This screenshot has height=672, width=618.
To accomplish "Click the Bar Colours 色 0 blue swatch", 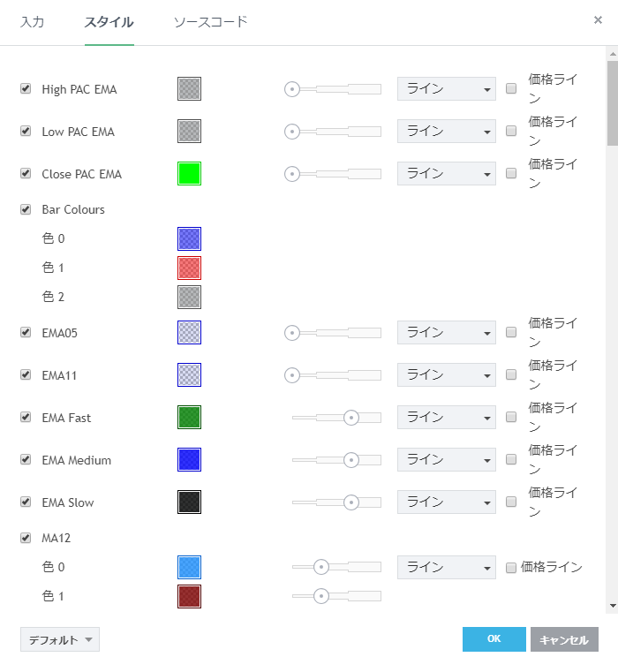I will click(x=189, y=238).
